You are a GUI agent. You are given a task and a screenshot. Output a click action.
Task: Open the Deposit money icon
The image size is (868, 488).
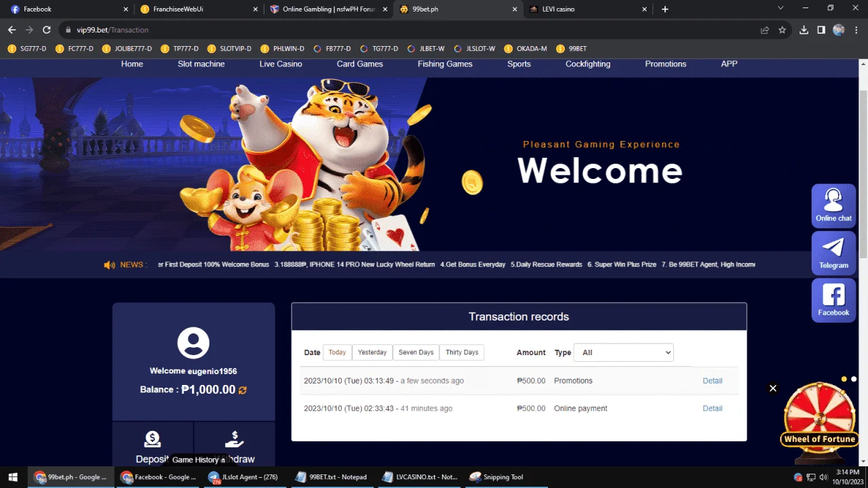click(153, 439)
